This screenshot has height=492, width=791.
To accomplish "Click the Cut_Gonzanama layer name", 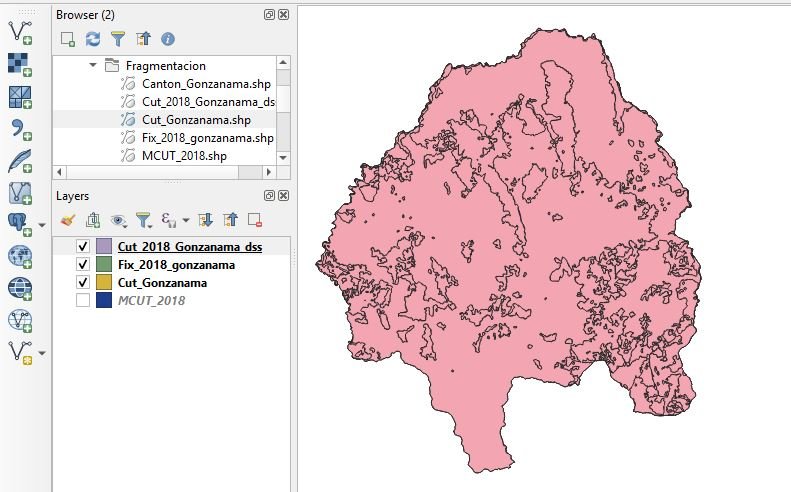I will pyautogui.click(x=162, y=283).
